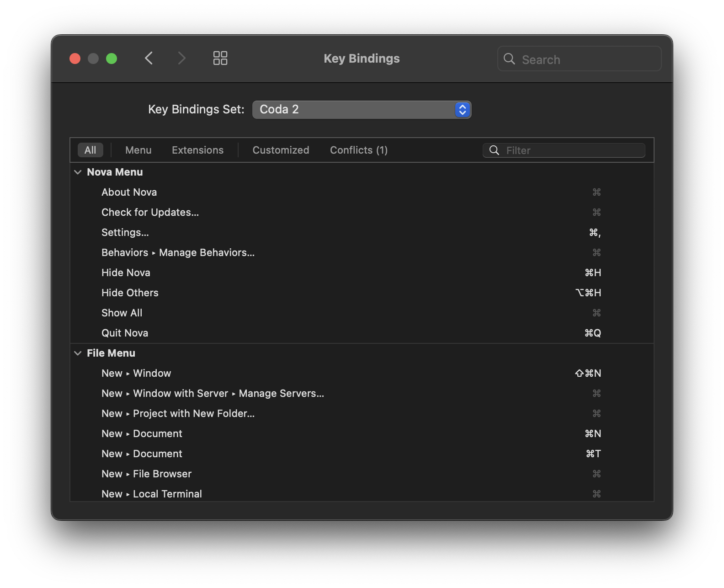Select New ▸ Window with Server row
Screen dimensions: 724x588
pyautogui.click(x=362, y=393)
